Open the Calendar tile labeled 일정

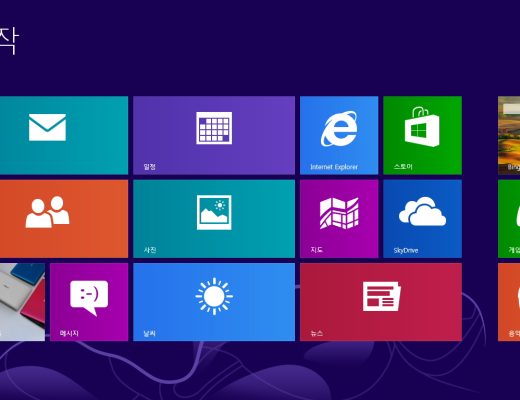[x=214, y=135]
